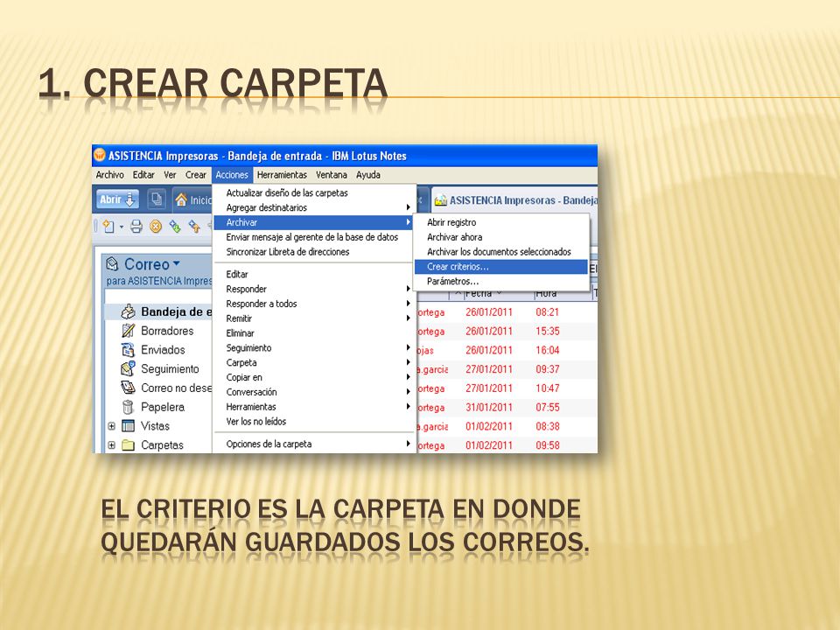Switch to the Inicio tab

(192, 199)
